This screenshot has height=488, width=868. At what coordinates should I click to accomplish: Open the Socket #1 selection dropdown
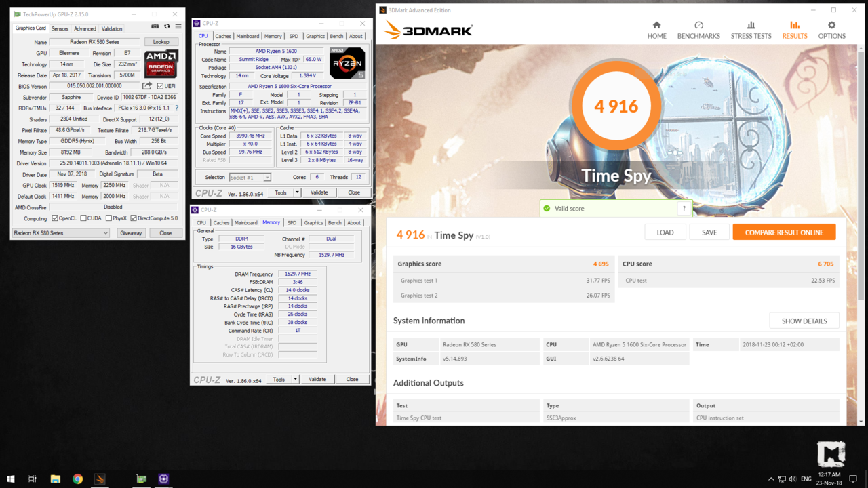(250, 177)
